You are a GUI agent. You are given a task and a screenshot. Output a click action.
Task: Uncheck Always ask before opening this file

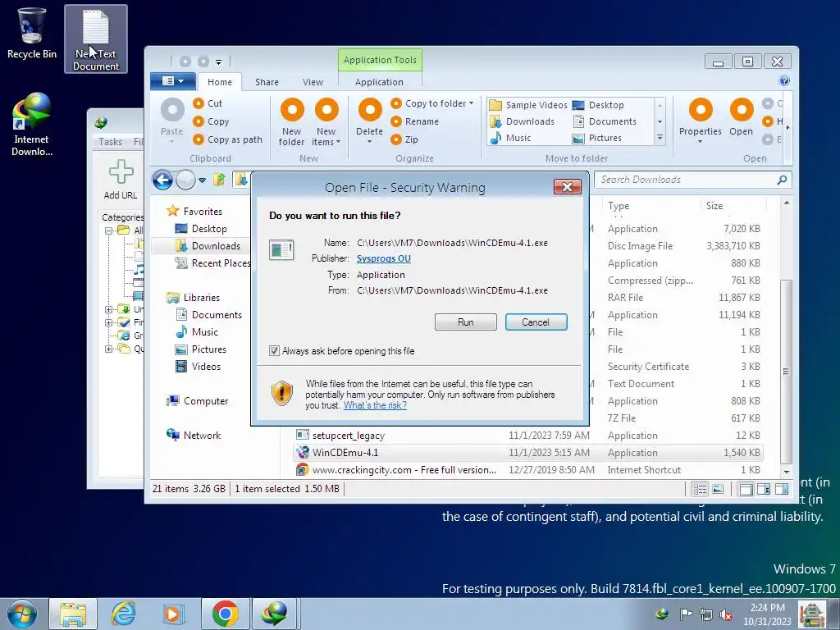274,351
